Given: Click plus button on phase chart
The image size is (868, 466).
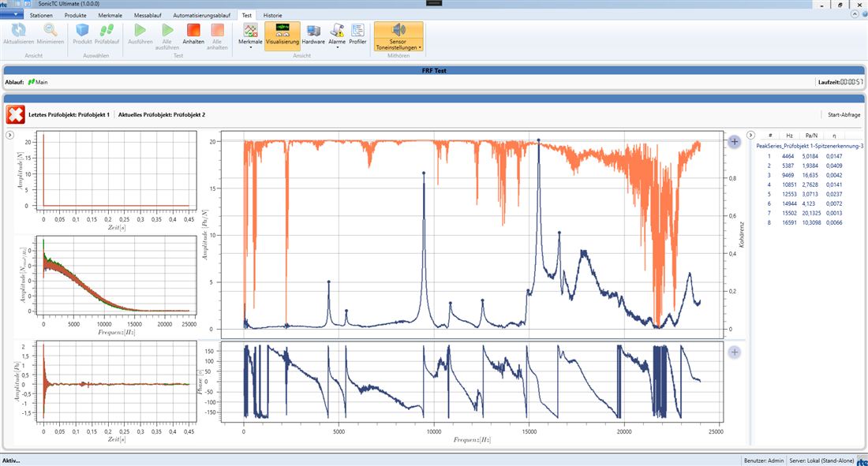Looking at the screenshot, I should [x=734, y=352].
